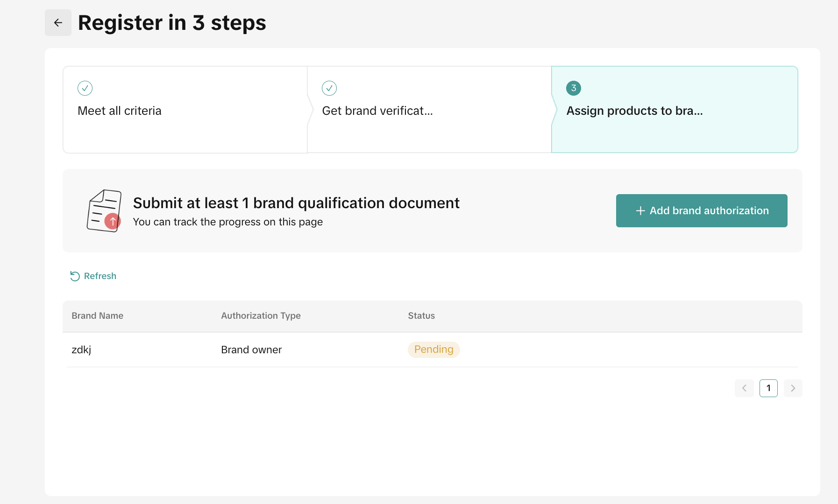838x504 pixels.
Task: Click the Meet all criteria checkmark icon
Action: 85,88
